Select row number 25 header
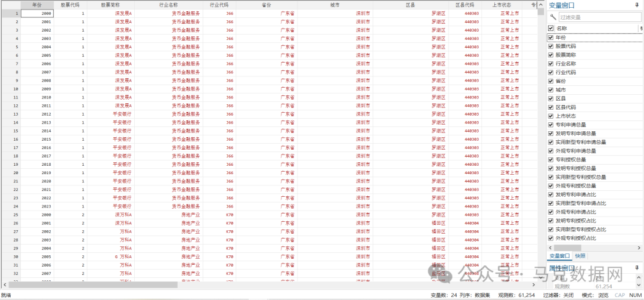The width and height of the screenshot is (644, 300). point(11,215)
